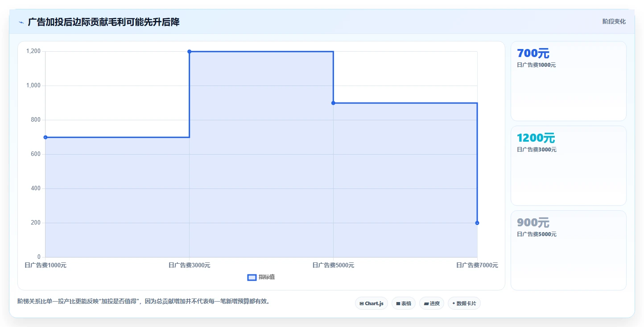
Task: Select the 1200元 data card
Action: (x=568, y=166)
